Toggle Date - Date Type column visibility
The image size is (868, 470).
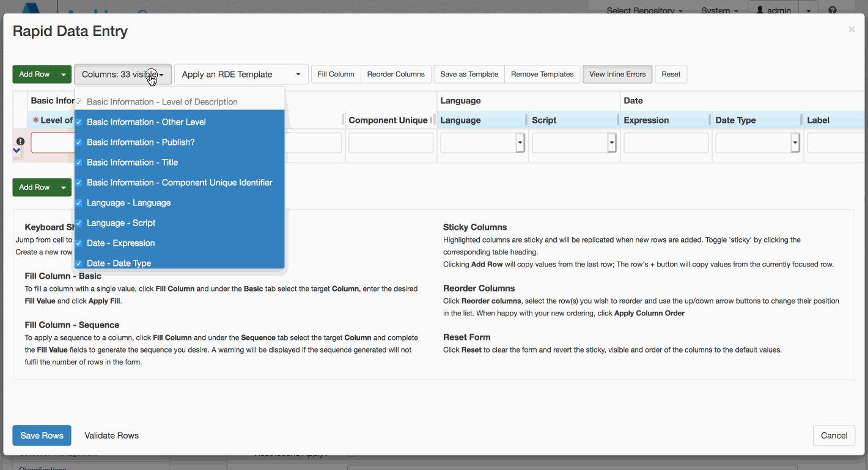[179, 262]
